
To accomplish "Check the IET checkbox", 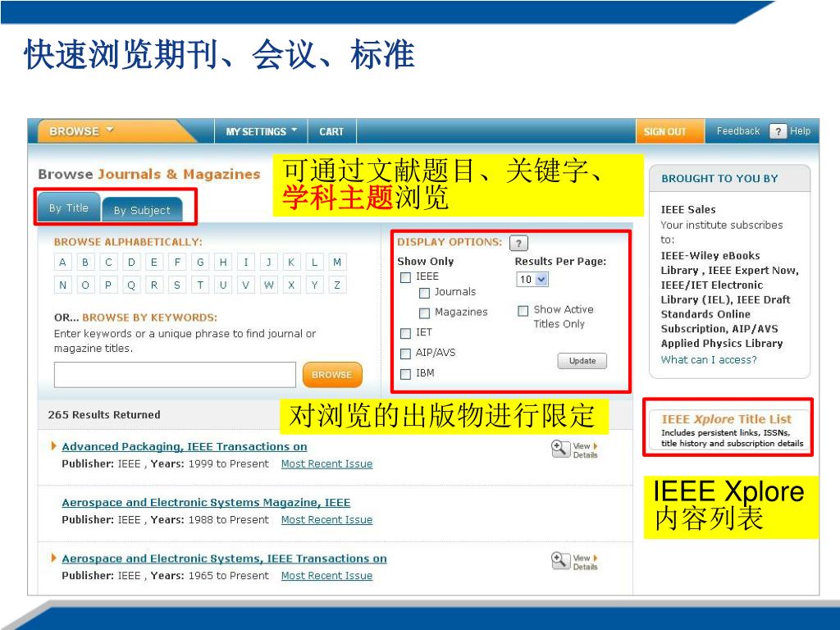I will point(405,333).
